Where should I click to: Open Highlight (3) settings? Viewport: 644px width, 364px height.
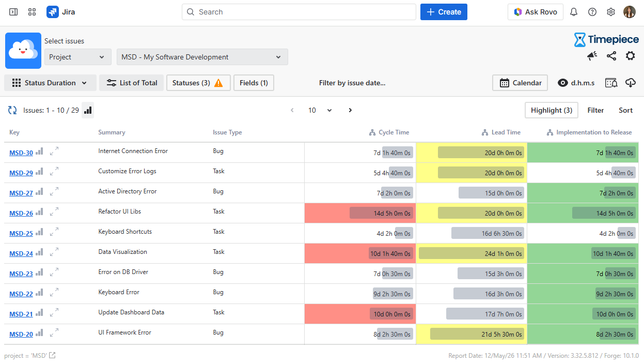coord(552,110)
